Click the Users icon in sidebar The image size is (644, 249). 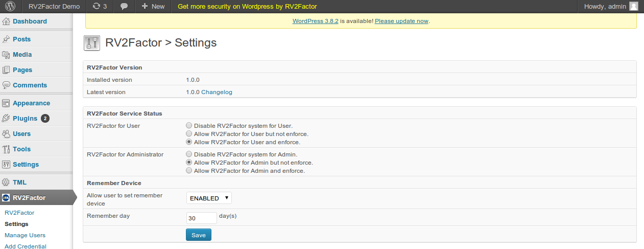[6, 134]
